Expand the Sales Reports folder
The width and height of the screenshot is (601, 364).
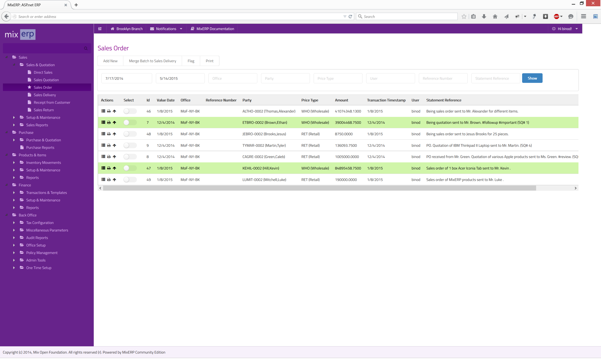(14, 125)
